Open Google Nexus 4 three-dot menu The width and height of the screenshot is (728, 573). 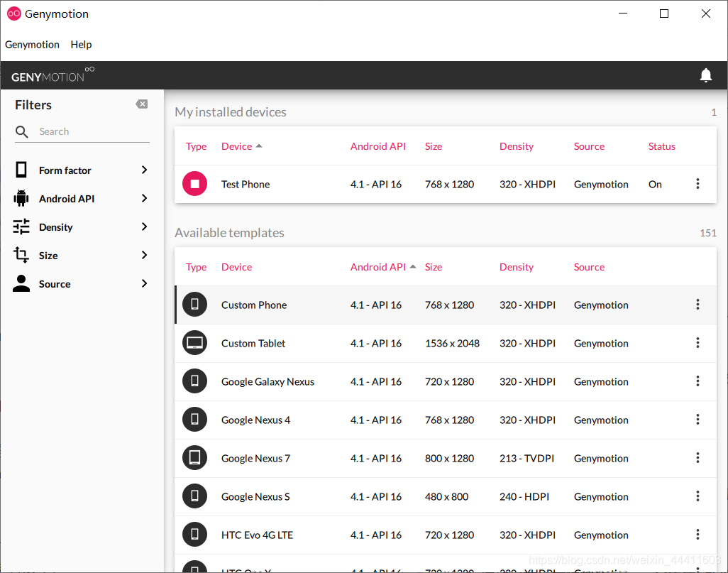[697, 420]
